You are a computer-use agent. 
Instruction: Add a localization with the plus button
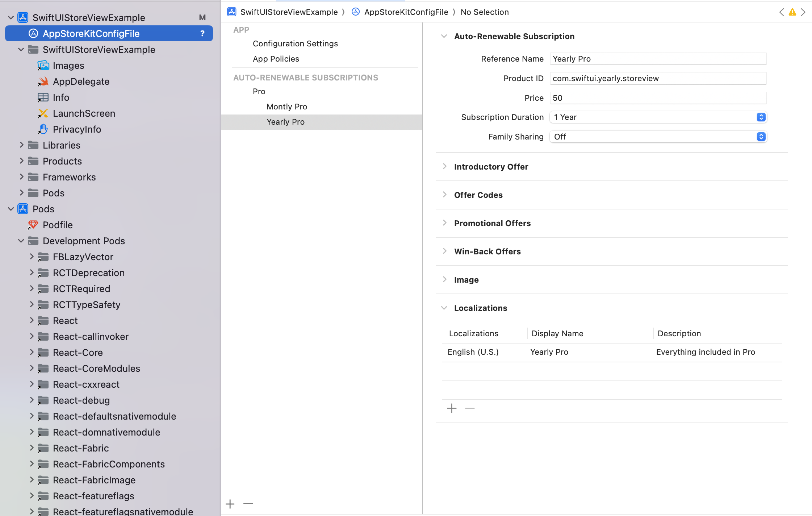tap(452, 408)
